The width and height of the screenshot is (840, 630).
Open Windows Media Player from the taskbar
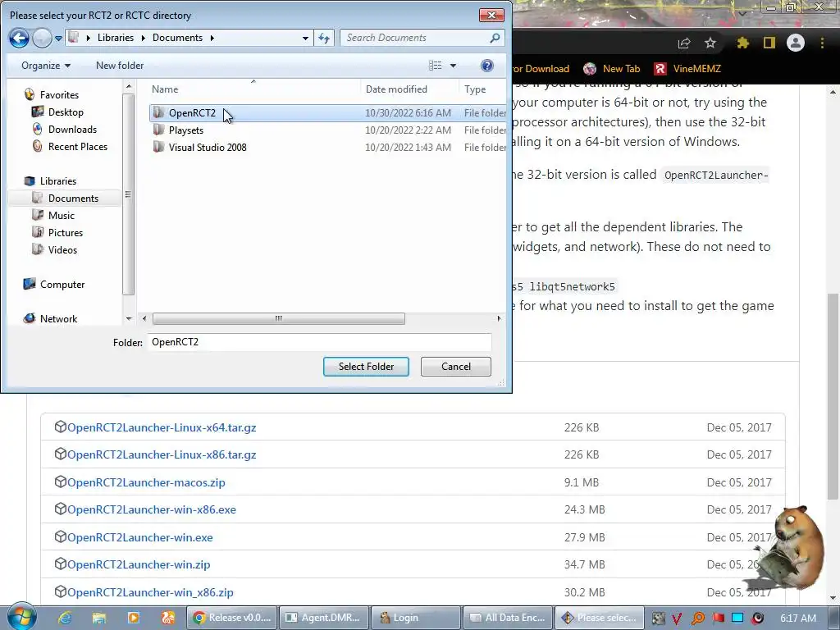[134, 618]
